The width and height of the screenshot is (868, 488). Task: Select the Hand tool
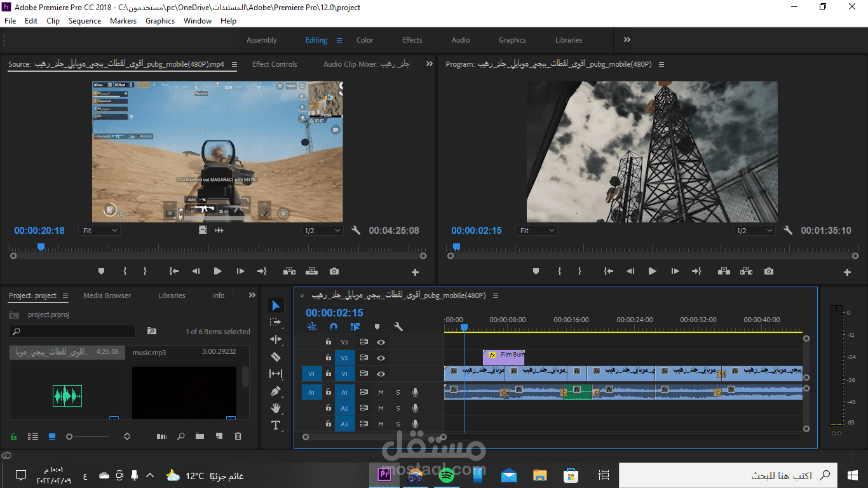click(x=276, y=408)
